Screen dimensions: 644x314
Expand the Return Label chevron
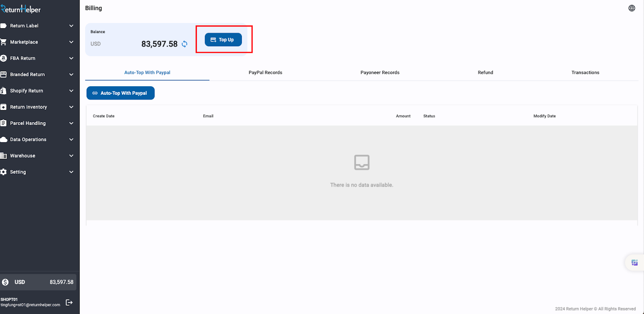point(71,26)
